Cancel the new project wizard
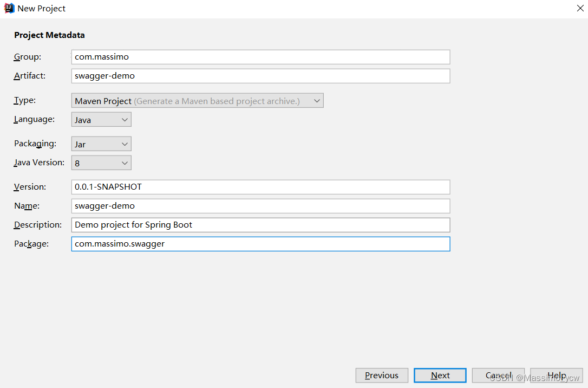This screenshot has height=388, width=588. (498, 375)
